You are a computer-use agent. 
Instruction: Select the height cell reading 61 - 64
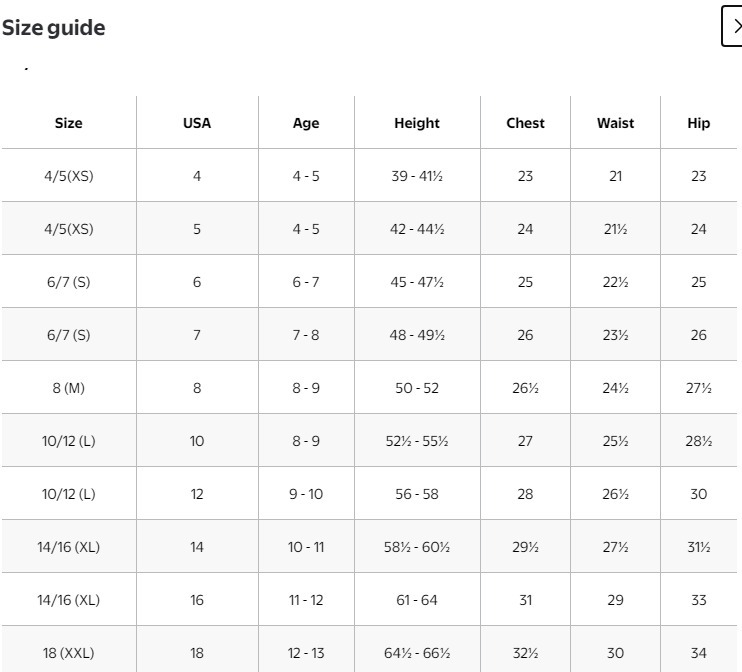click(417, 600)
